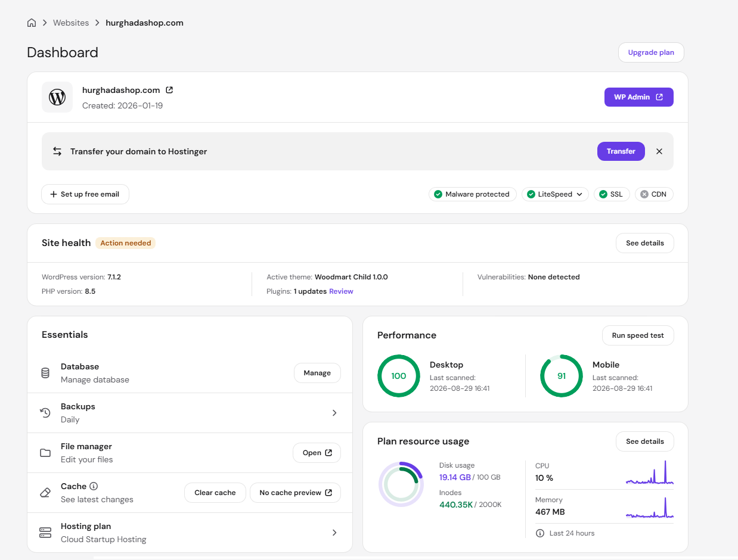Screen dimensions: 738x560
Task: Select the 19.14 GB disk usage value
Action: click(x=455, y=477)
